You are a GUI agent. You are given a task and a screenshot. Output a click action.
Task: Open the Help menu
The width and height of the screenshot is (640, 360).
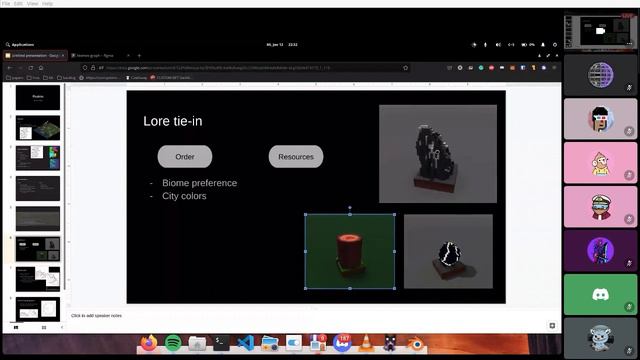point(47,3)
